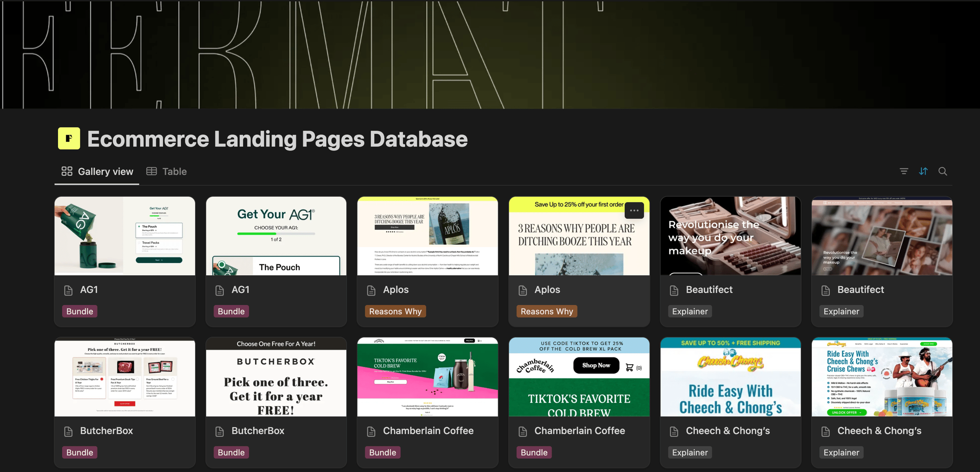The image size is (980, 472).
Task: Click Bundle tag on second AG1 card
Action: (x=231, y=312)
